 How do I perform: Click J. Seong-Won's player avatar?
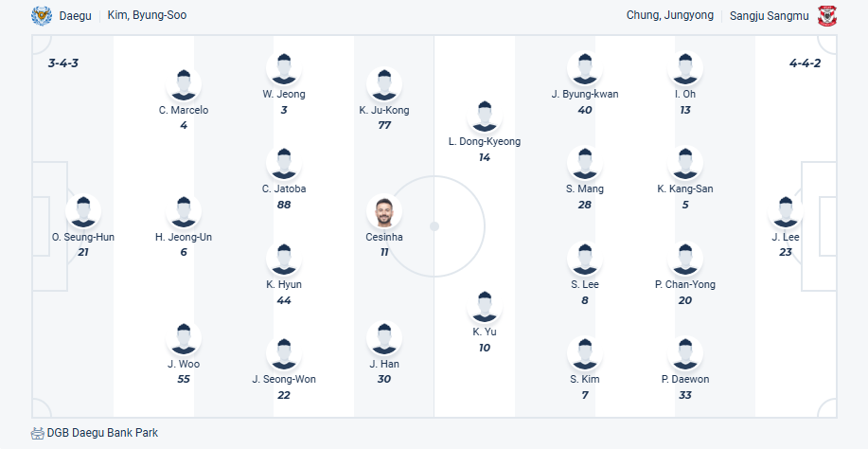[284, 354]
